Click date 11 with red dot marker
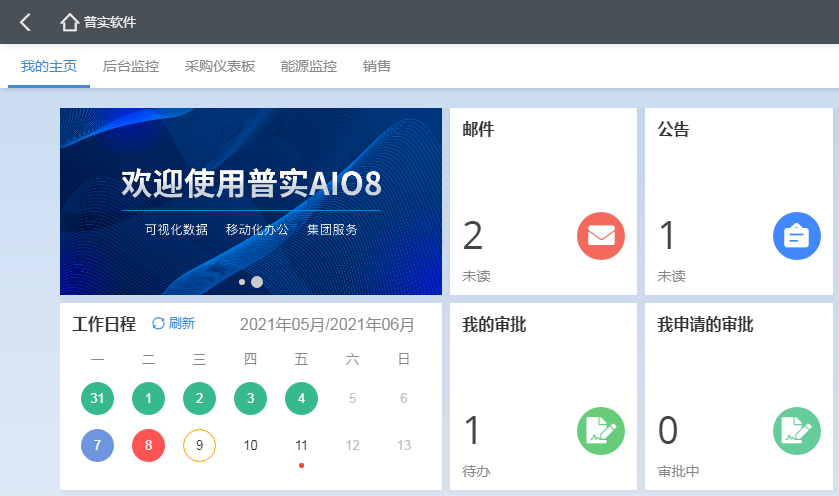Screen dimensions: 839x496 pyautogui.click(x=301, y=445)
